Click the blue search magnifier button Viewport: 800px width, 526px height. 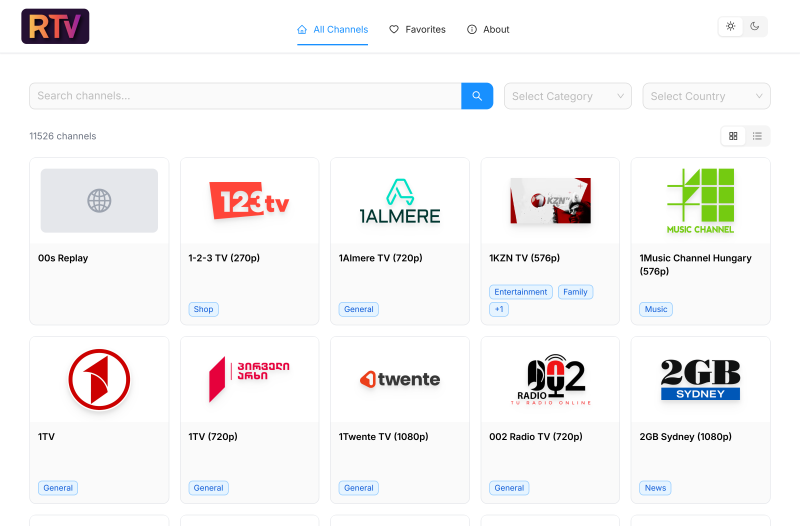477,96
